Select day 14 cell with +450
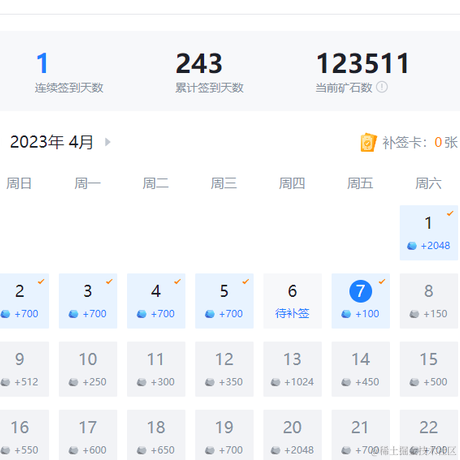 361,369
